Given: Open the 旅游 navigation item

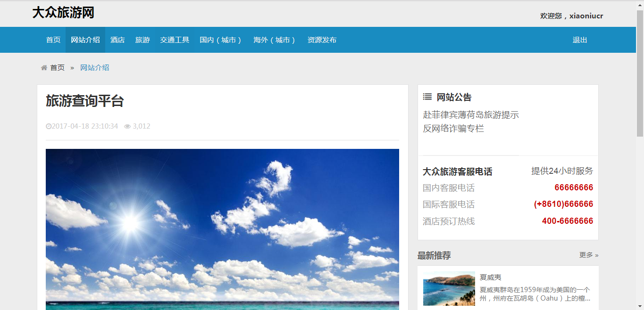Looking at the screenshot, I should (x=142, y=40).
